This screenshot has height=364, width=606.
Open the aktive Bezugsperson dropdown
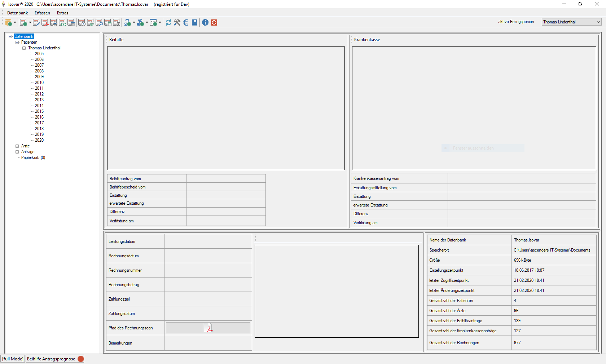[x=571, y=22]
